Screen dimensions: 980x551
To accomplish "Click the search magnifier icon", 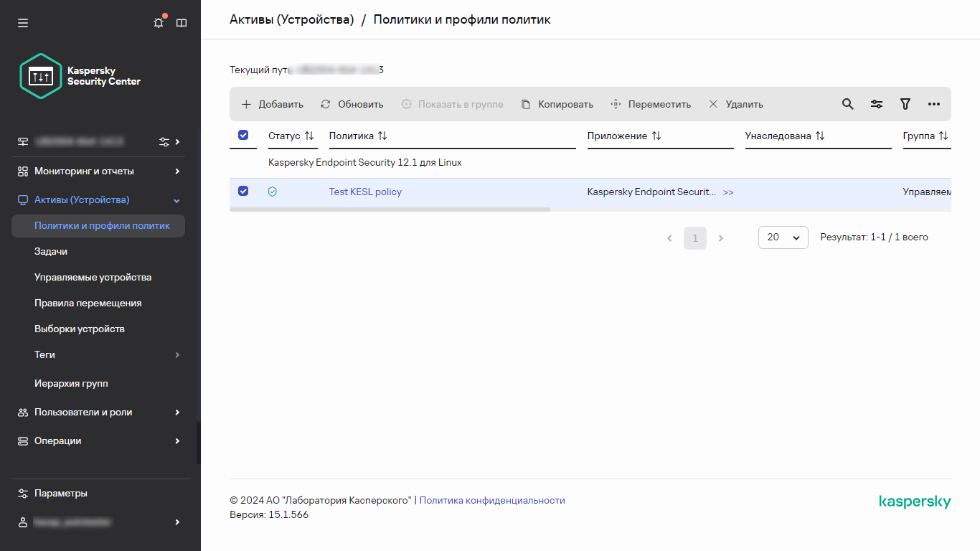I will click(x=847, y=104).
